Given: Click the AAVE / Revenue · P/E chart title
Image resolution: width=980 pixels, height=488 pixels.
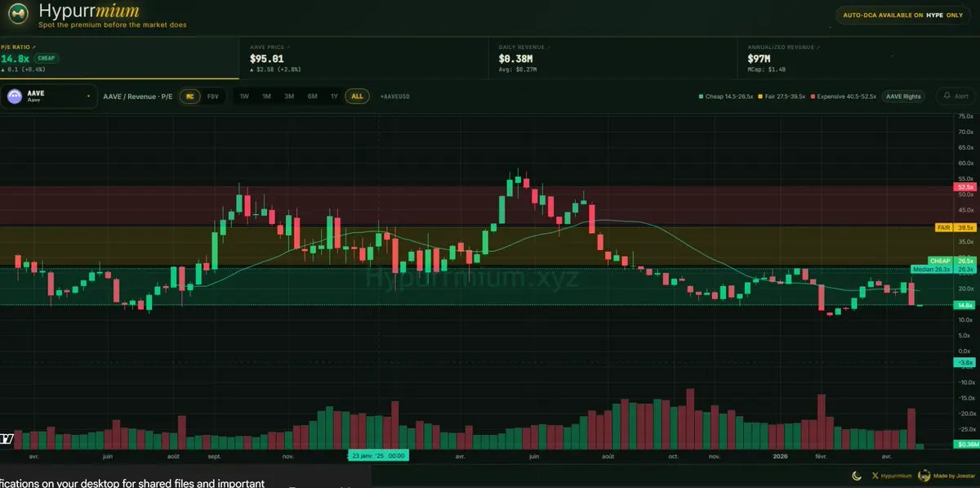Looking at the screenshot, I should pyautogui.click(x=138, y=96).
